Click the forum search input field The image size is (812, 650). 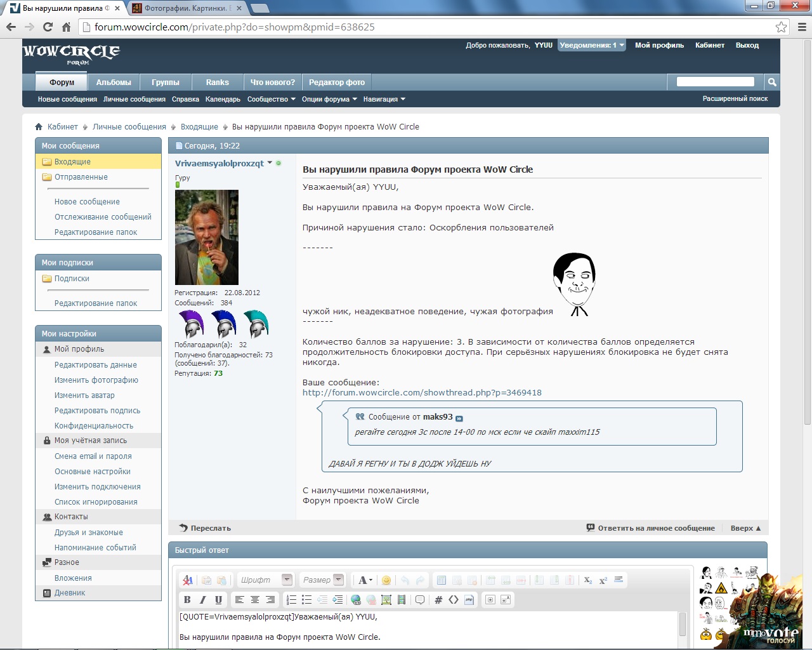pos(716,82)
